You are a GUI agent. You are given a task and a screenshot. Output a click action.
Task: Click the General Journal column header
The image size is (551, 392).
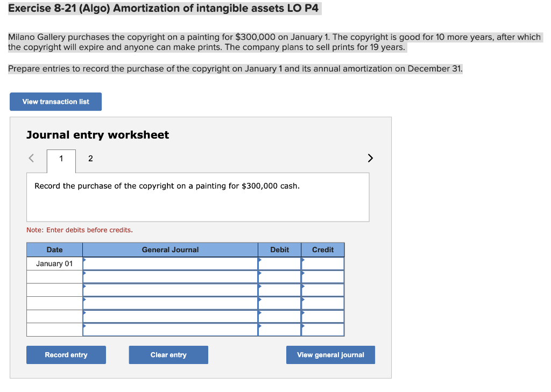[170, 250]
